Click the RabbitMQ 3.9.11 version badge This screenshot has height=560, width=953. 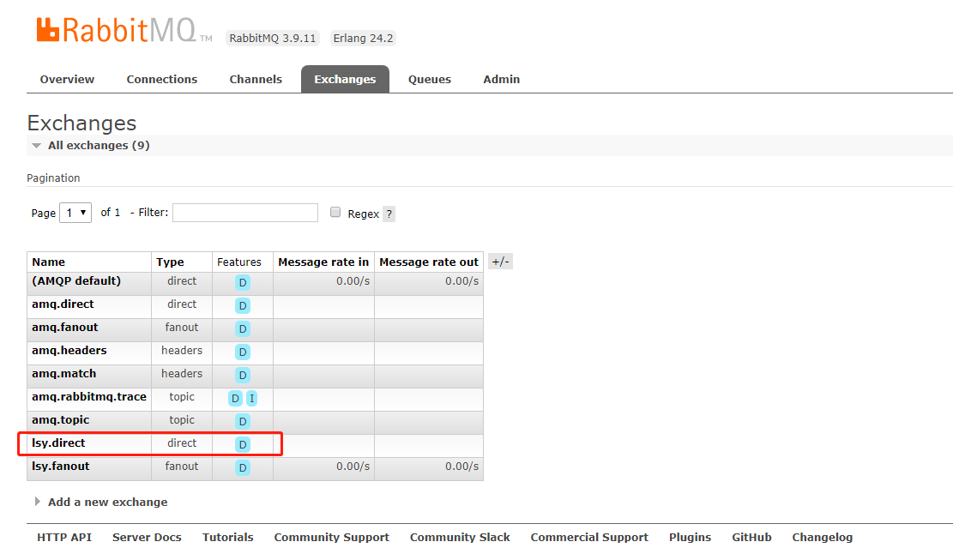(x=272, y=39)
